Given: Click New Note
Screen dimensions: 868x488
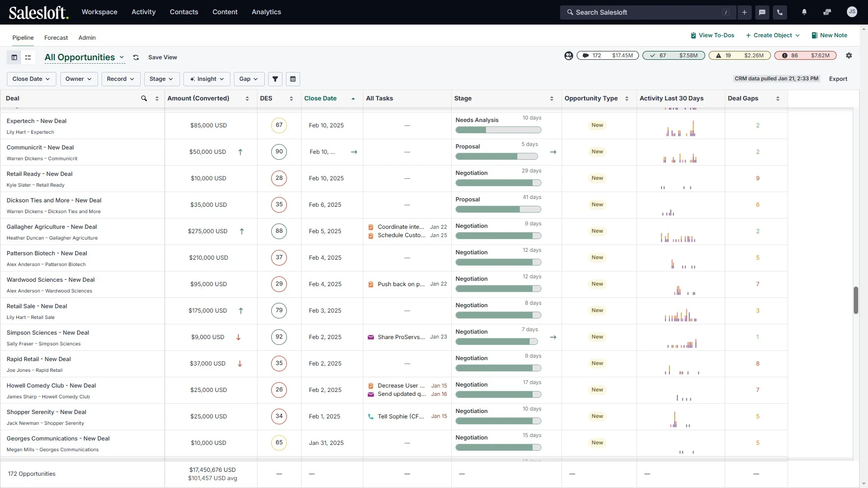Looking at the screenshot, I should point(829,35).
